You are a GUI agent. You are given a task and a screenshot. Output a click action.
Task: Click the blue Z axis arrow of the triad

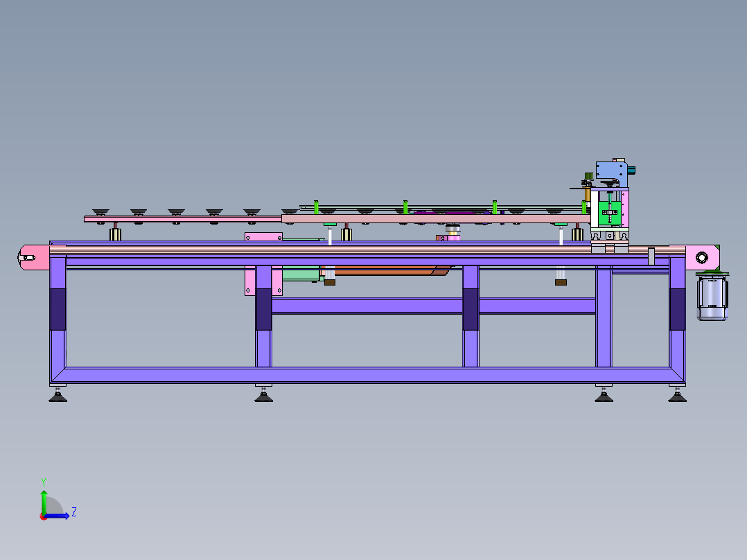click(58, 516)
